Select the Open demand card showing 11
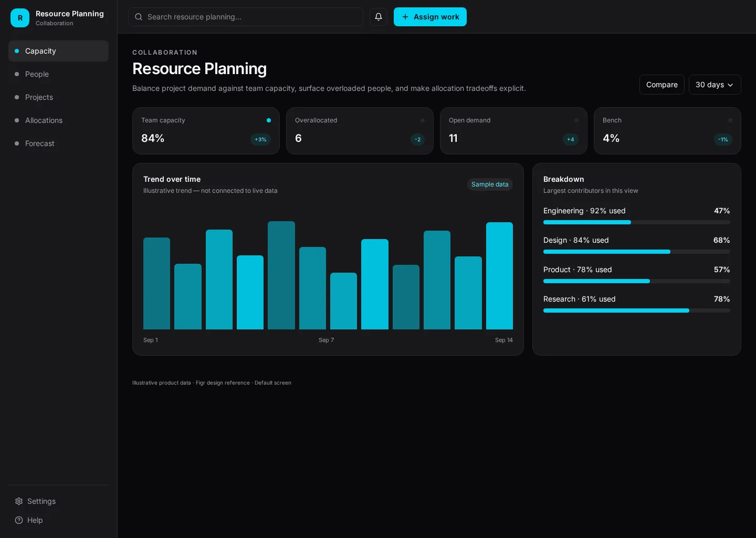The image size is (756, 538). click(x=513, y=131)
